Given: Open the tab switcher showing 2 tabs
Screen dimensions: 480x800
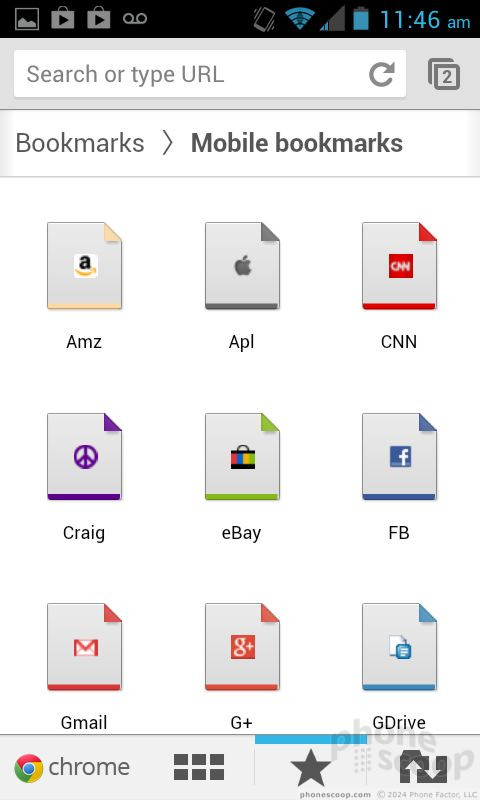Looking at the screenshot, I should click(x=444, y=74).
